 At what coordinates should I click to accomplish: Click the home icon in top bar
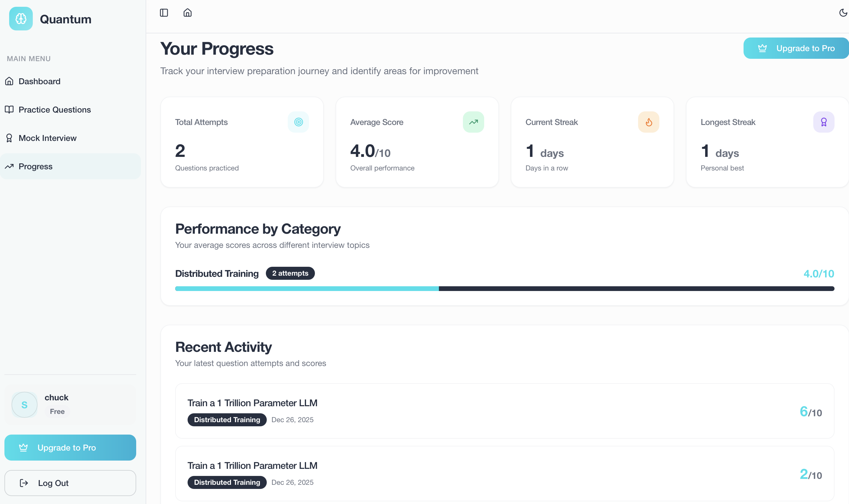point(188,13)
